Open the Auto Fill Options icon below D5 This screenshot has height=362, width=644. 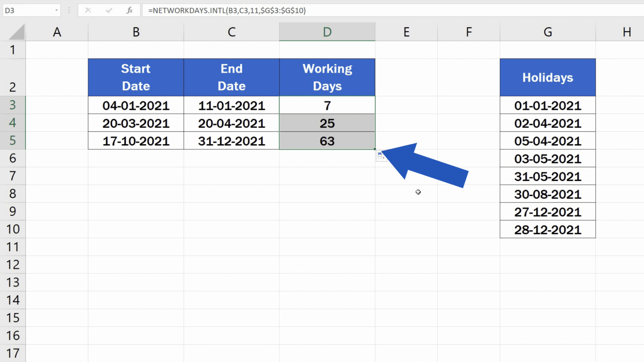(381, 156)
